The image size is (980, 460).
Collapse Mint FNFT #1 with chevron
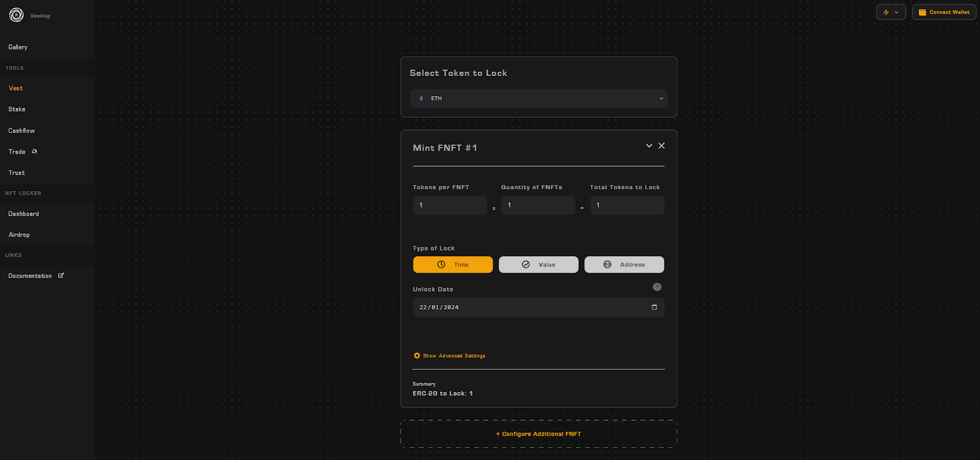tap(649, 146)
